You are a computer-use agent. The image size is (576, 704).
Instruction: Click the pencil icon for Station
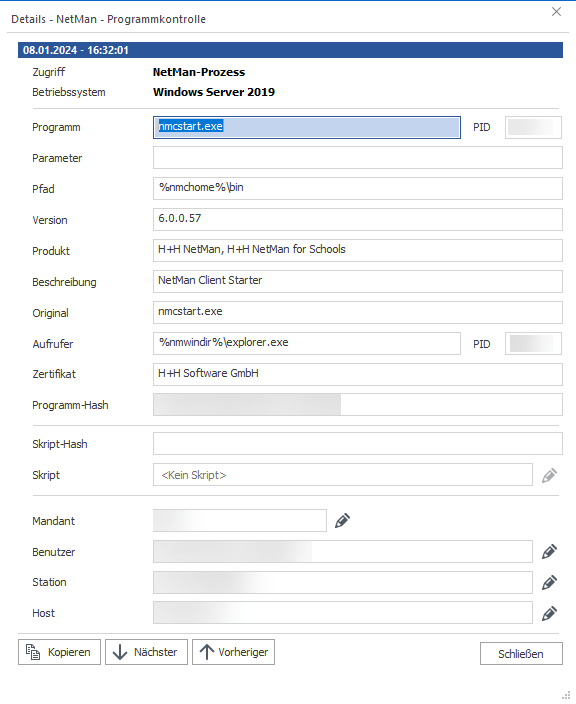pyautogui.click(x=549, y=582)
